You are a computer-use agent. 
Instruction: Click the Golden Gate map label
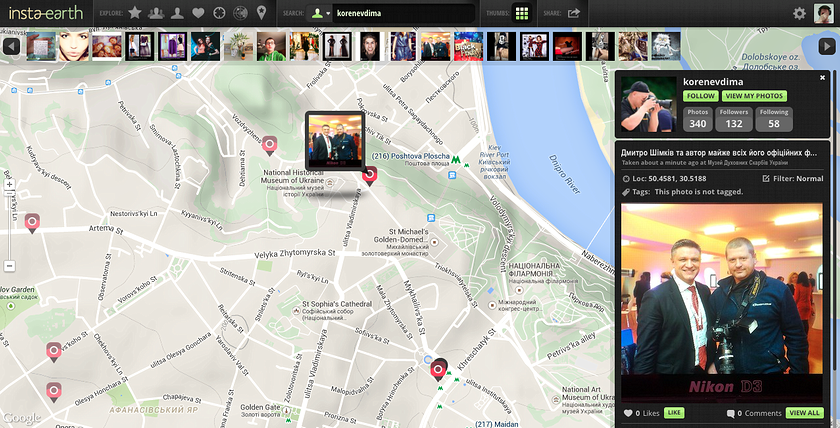pos(260,407)
